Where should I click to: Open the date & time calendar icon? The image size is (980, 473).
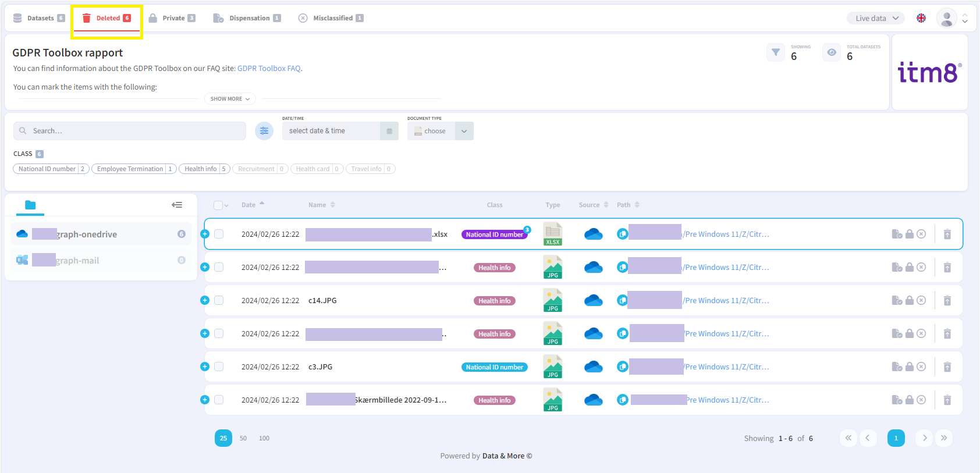coord(389,131)
